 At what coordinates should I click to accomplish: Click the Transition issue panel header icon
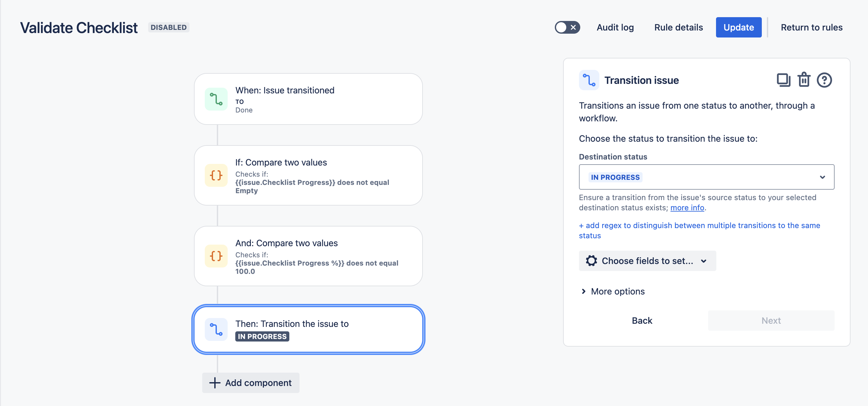tap(589, 80)
